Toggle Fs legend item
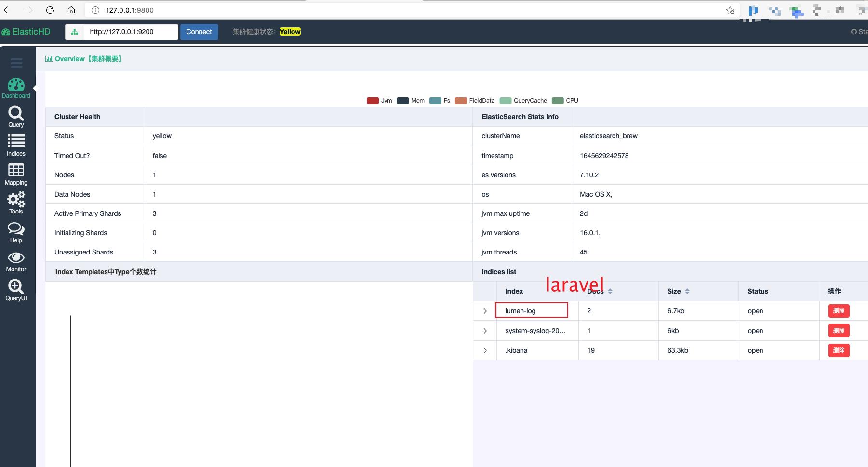The image size is (868, 467). [x=440, y=101]
